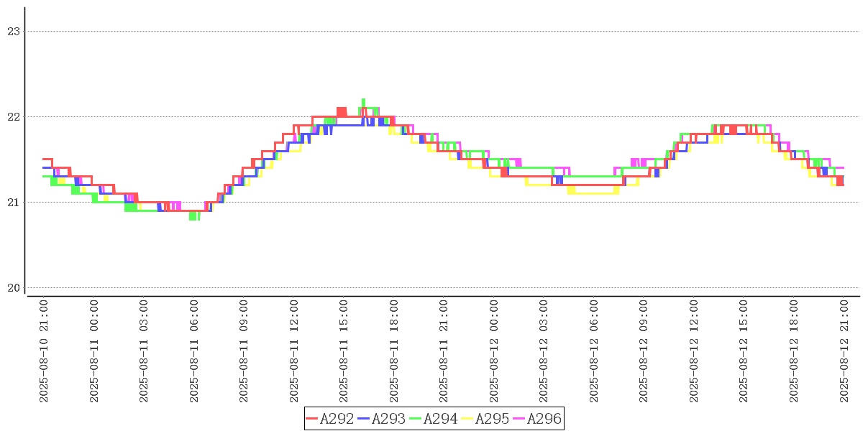Image resolution: width=868 pixels, height=431 pixels.
Task: Select the y-axis label 21
Action: (x=13, y=203)
